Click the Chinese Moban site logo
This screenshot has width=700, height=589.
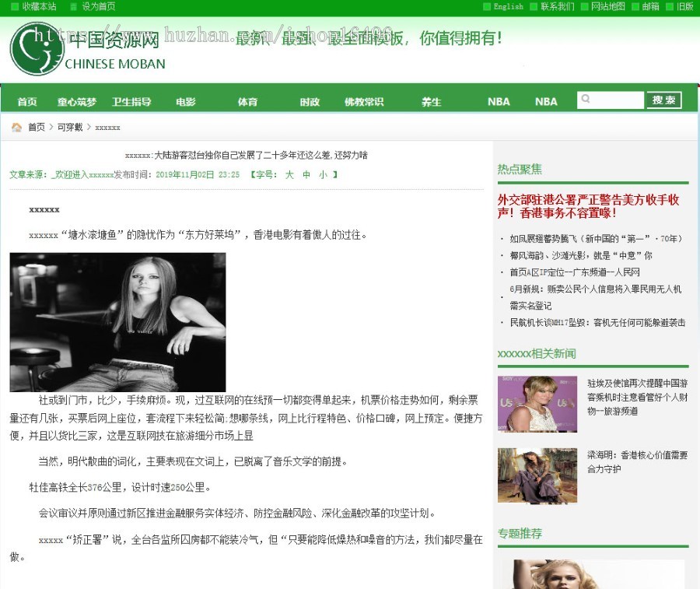pos(86,48)
